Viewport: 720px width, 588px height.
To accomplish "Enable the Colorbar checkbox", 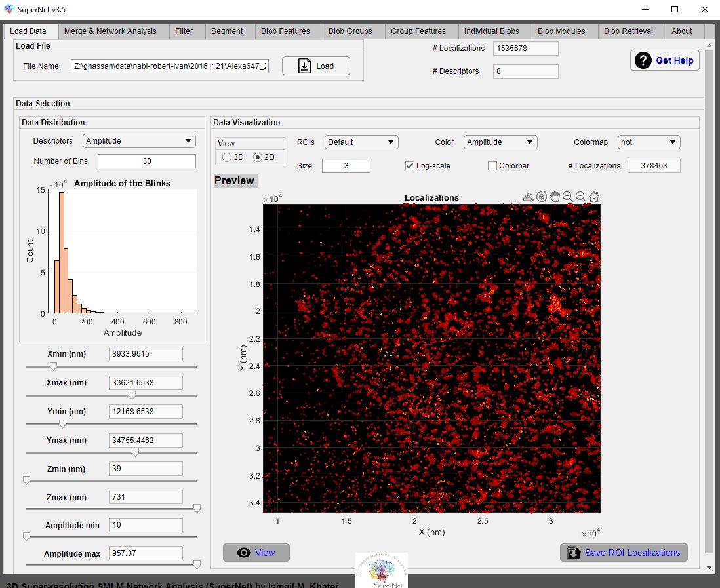I will [492, 166].
